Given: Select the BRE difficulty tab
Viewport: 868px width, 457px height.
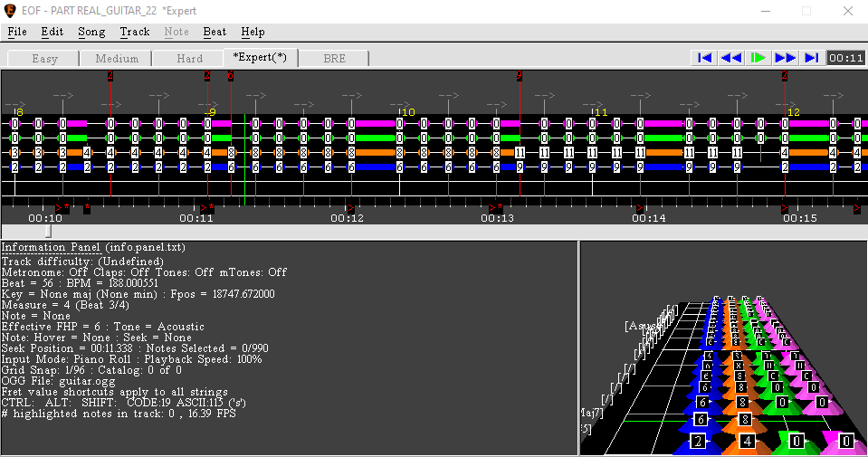Looking at the screenshot, I should 334,59.
